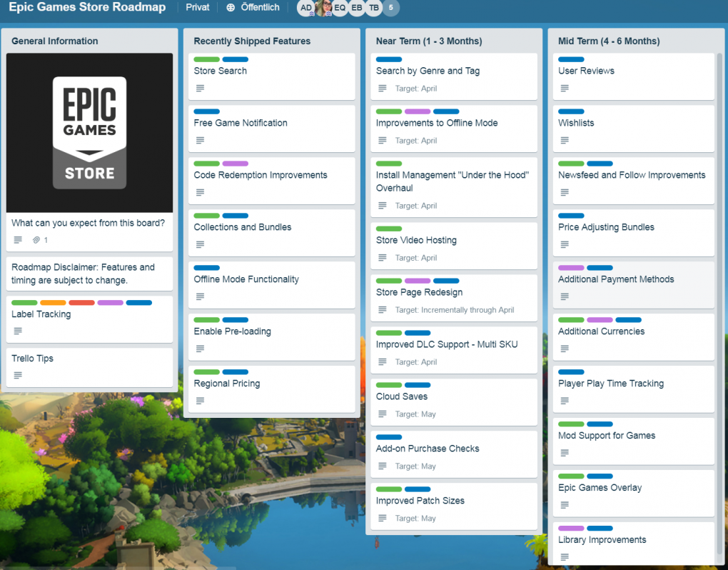728x570 pixels.
Task: Click the Mid Term list vertical scrollbar
Action: (x=719, y=302)
